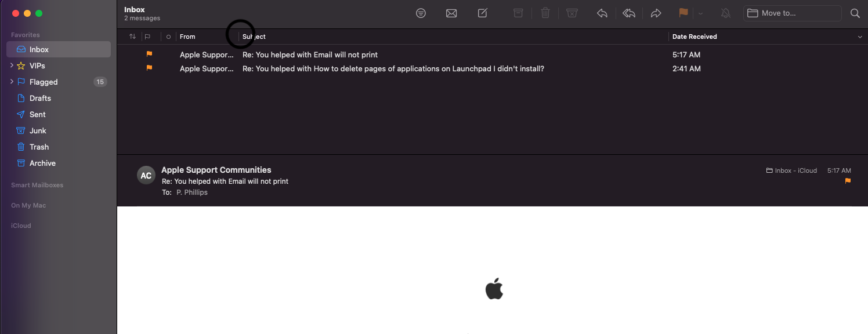Click the Get Mail envelope icon
This screenshot has height=334, width=868.
point(451,13)
